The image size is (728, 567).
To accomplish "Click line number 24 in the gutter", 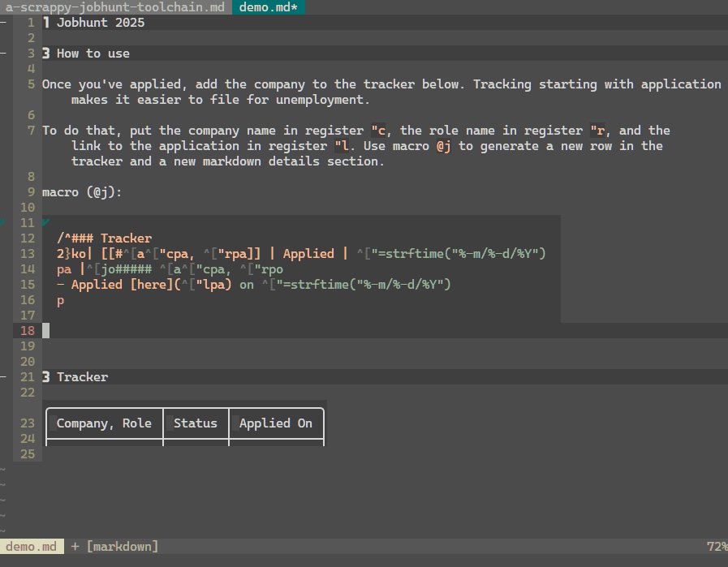I will [28, 439].
